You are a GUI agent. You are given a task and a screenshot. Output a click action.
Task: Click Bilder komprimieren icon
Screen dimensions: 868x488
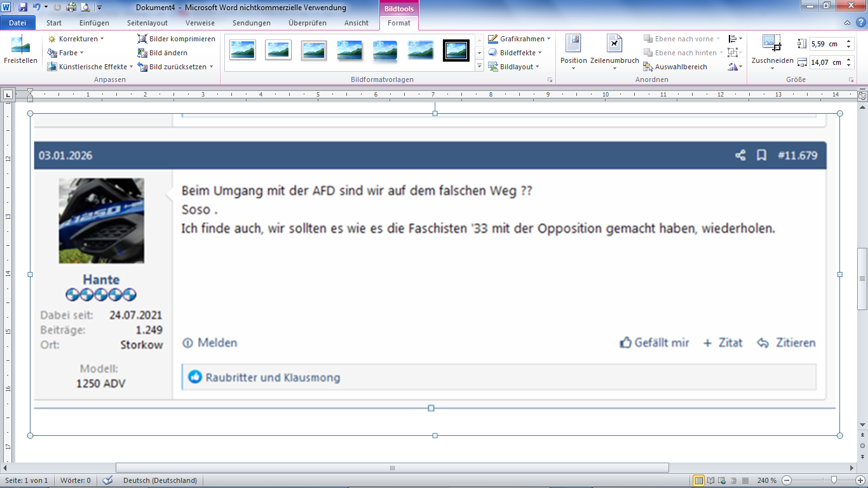tap(142, 39)
